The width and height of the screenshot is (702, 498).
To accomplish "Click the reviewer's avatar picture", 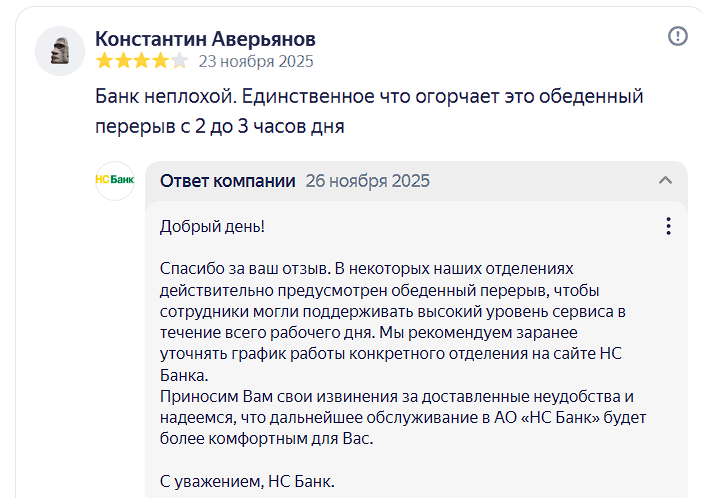I will (59, 50).
